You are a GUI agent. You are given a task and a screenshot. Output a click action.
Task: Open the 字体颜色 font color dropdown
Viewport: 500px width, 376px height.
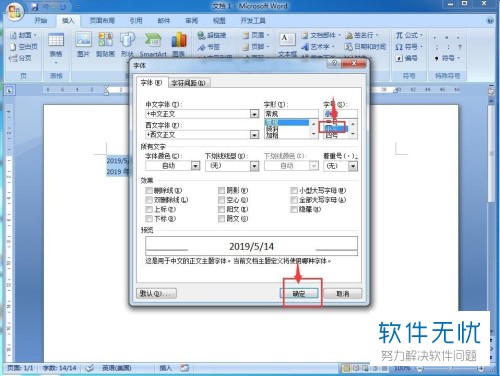pyautogui.click(x=195, y=166)
